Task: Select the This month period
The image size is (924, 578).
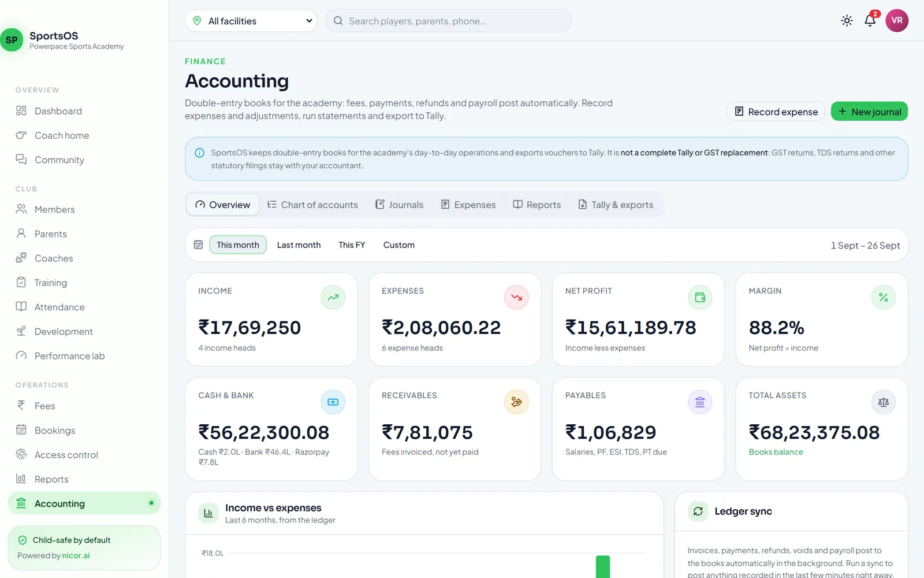Action: point(238,245)
